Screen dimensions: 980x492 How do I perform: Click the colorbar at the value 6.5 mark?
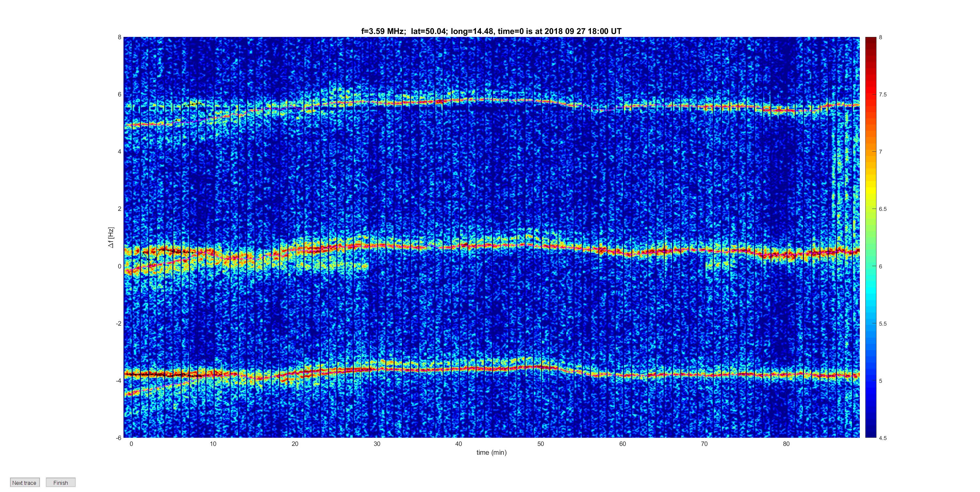click(x=871, y=209)
